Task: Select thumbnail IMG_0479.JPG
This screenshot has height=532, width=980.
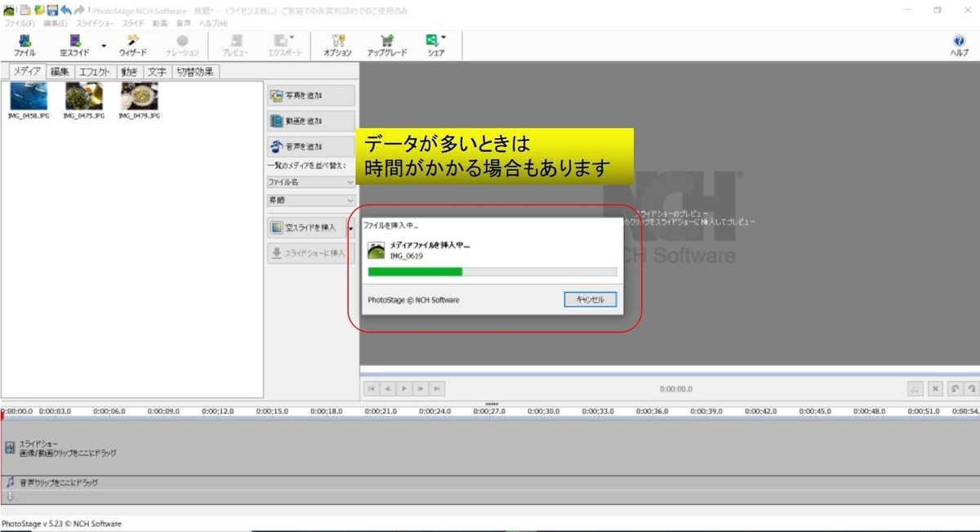Action: [x=139, y=101]
